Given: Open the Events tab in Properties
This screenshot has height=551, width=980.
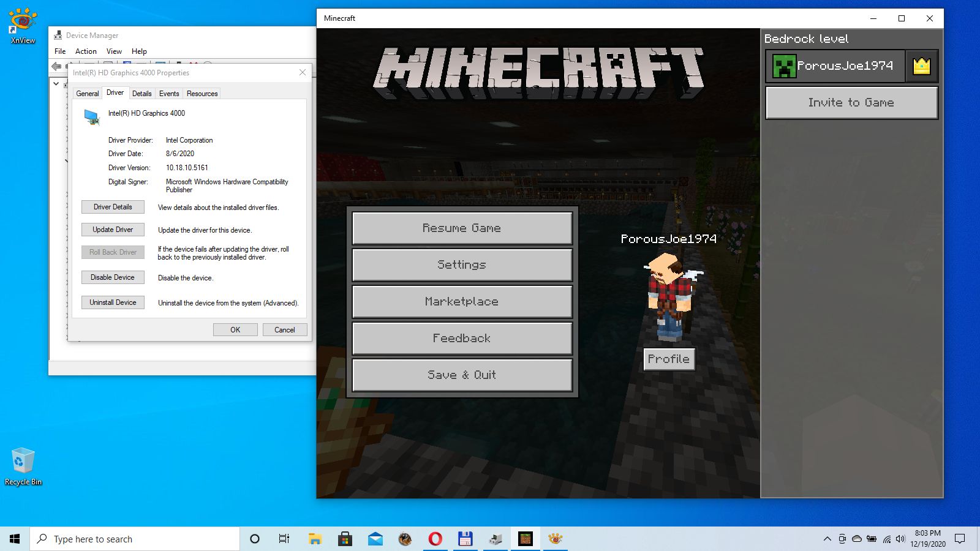Looking at the screenshot, I should click(x=169, y=94).
